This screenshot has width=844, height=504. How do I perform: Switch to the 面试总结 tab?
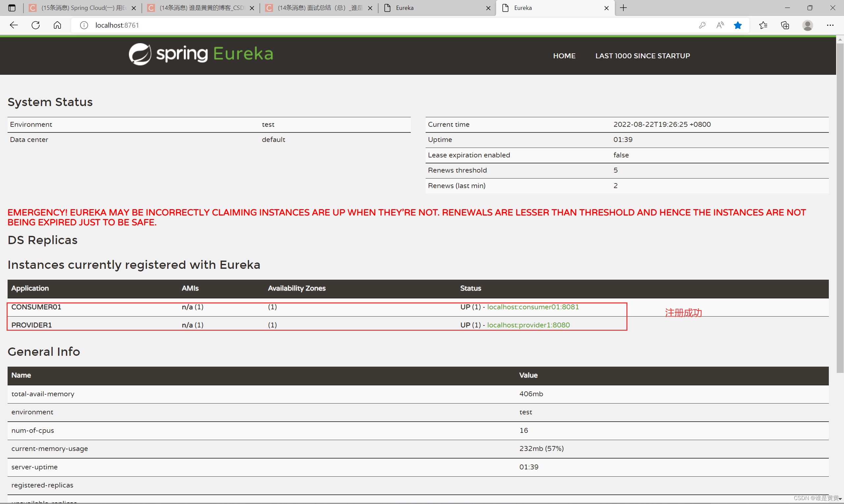319,8
